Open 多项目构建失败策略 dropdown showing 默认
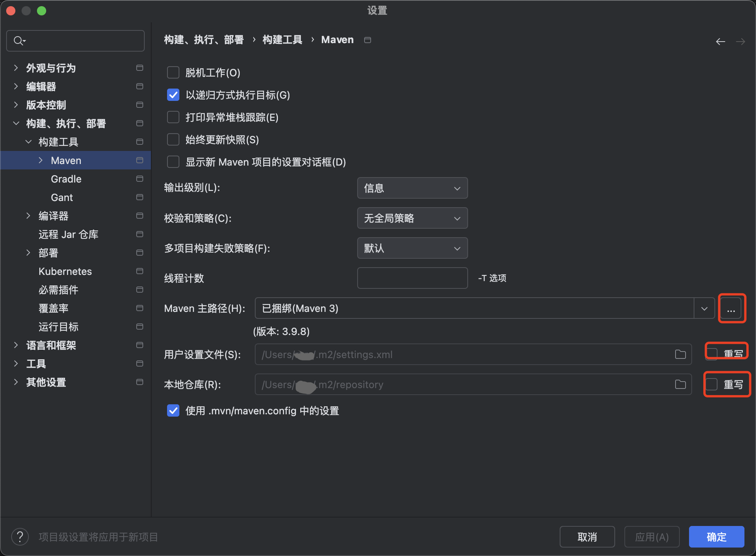This screenshot has width=756, height=556. click(412, 248)
